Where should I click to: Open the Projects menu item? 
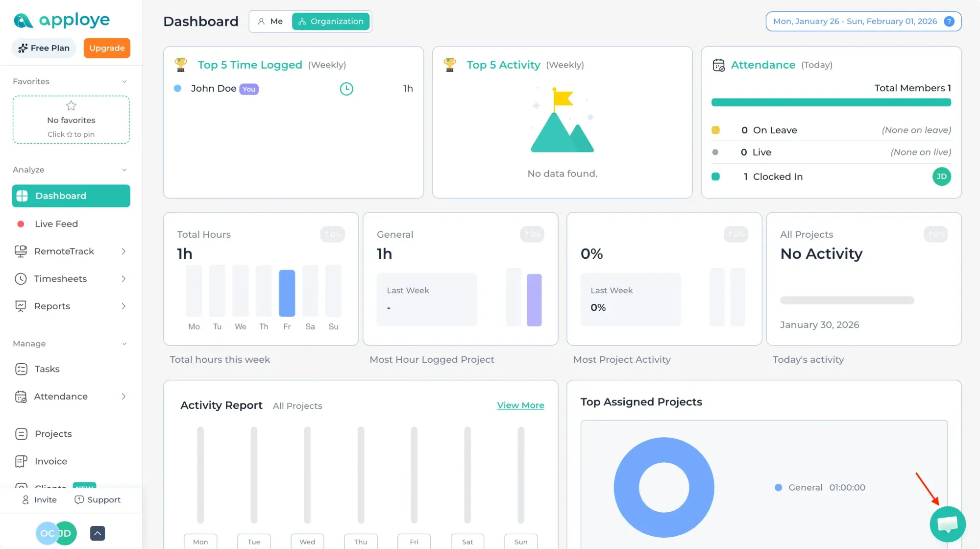tap(53, 434)
